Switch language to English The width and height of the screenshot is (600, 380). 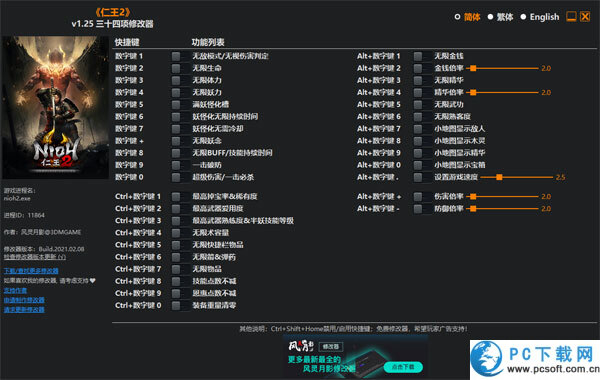(x=540, y=17)
